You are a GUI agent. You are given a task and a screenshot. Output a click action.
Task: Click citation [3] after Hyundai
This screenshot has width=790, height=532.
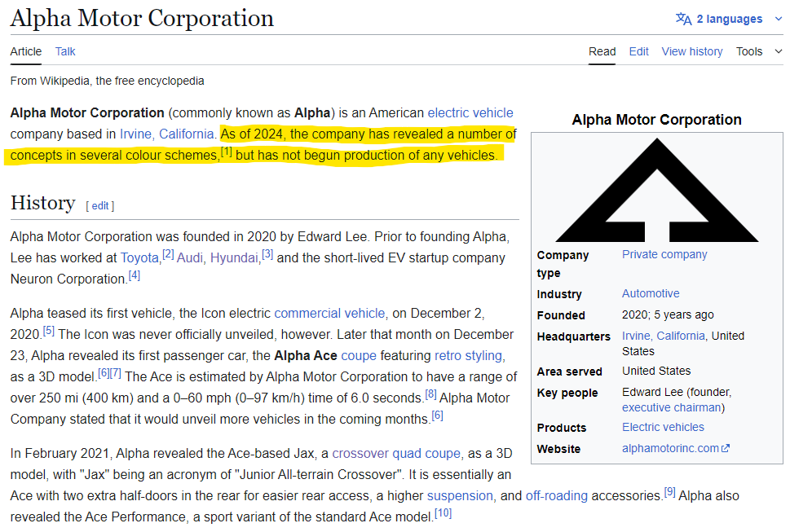tap(267, 254)
